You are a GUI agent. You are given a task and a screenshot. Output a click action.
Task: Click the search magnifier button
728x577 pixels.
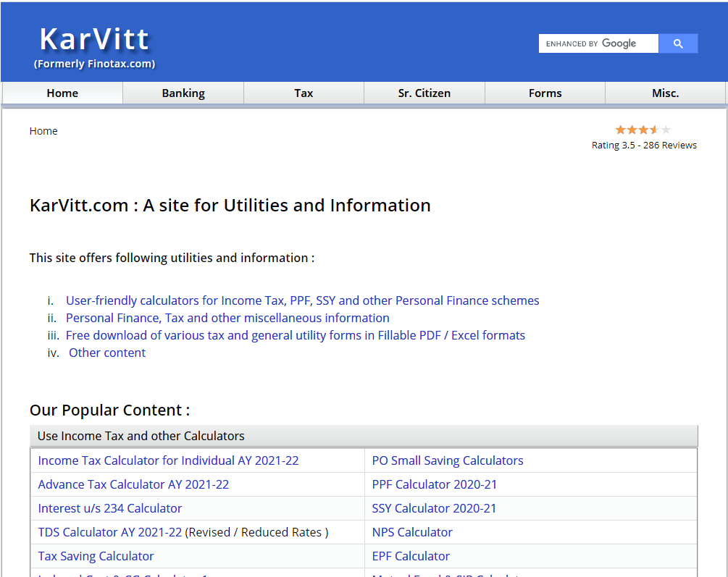[x=678, y=43]
